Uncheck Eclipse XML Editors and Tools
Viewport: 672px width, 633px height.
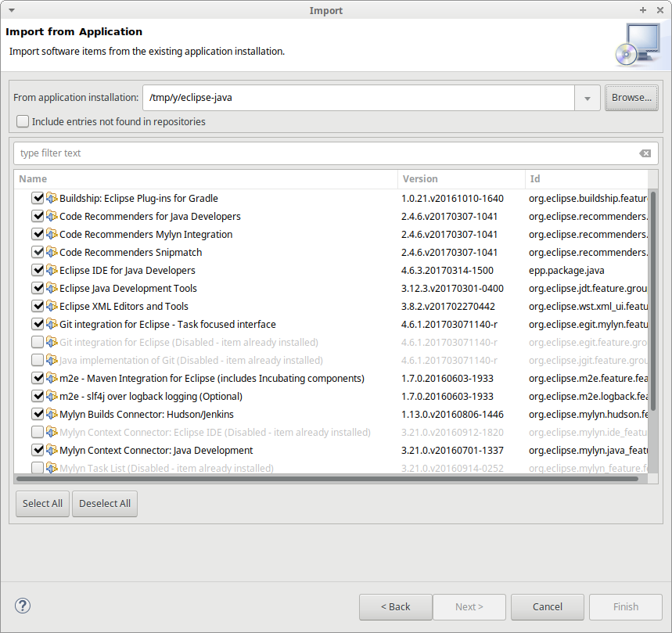tap(38, 306)
